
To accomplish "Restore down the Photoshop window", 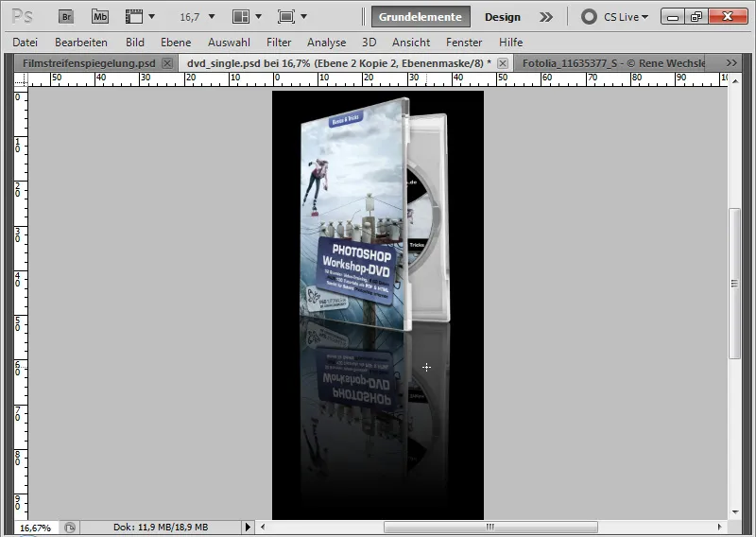I will click(x=696, y=17).
